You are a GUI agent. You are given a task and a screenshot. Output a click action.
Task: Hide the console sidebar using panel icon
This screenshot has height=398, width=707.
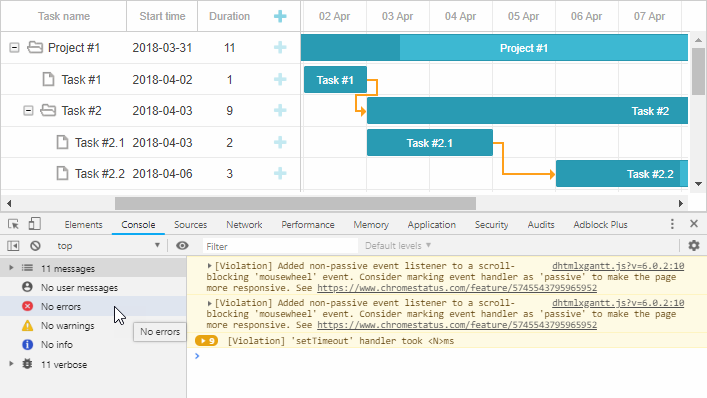(13, 246)
